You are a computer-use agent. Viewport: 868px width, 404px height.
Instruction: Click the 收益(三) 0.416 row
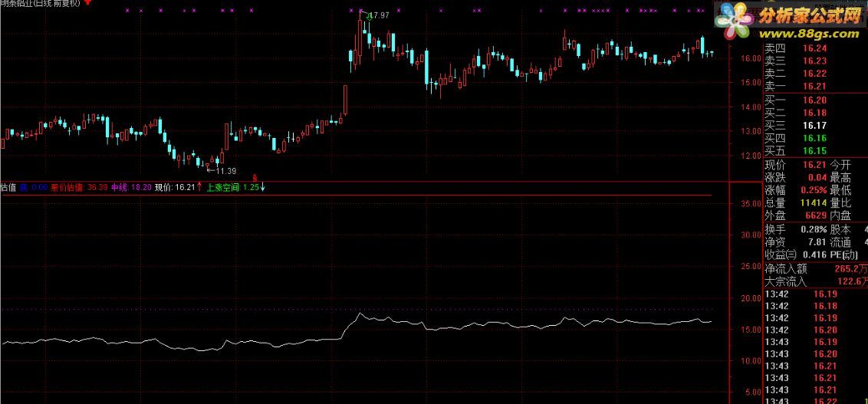pos(795,255)
